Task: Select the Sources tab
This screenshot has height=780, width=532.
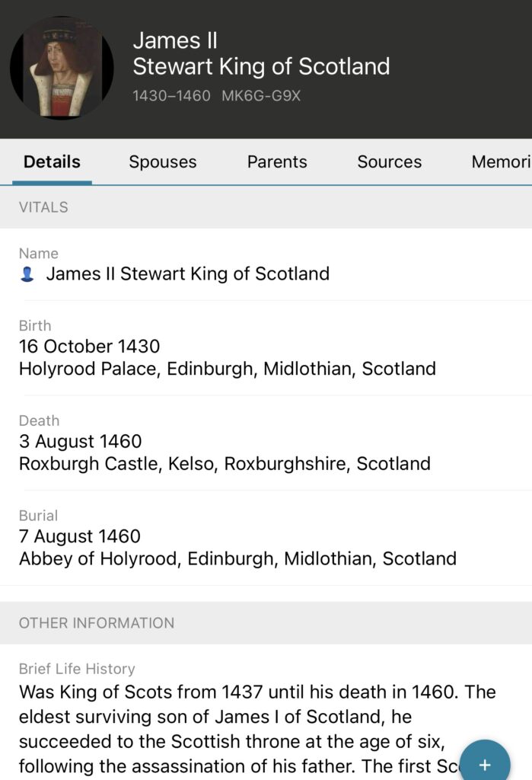Action: pyautogui.click(x=389, y=161)
